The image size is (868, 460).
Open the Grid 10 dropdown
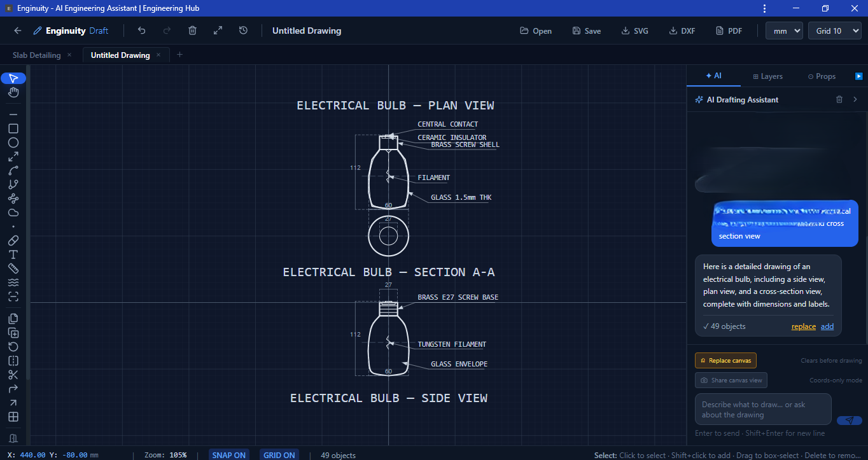coord(835,31)
